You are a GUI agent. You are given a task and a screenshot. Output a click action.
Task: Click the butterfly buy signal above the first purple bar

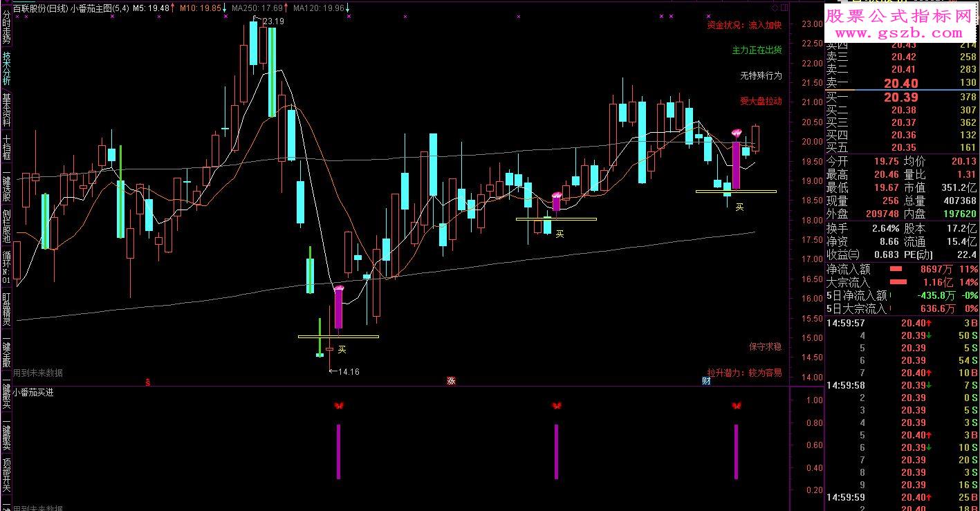338,406
